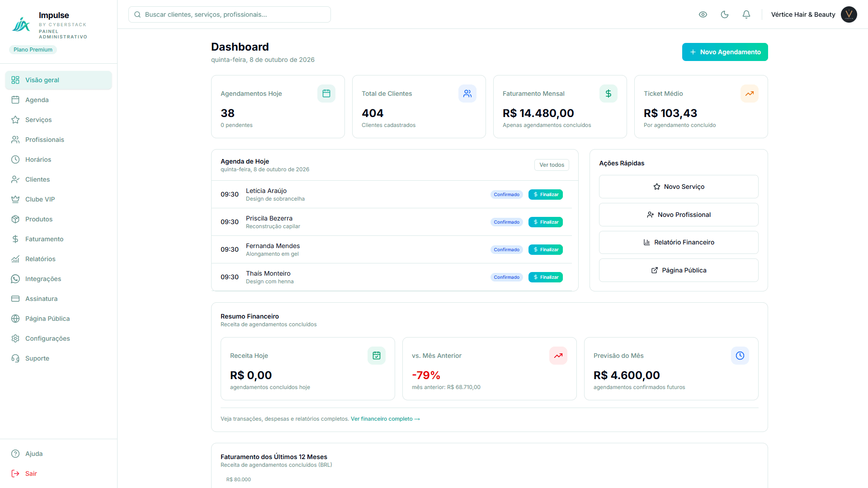Click Novo Profissional quick action
This screenshot has width=868, height=488.
click(x=679, y=215)
